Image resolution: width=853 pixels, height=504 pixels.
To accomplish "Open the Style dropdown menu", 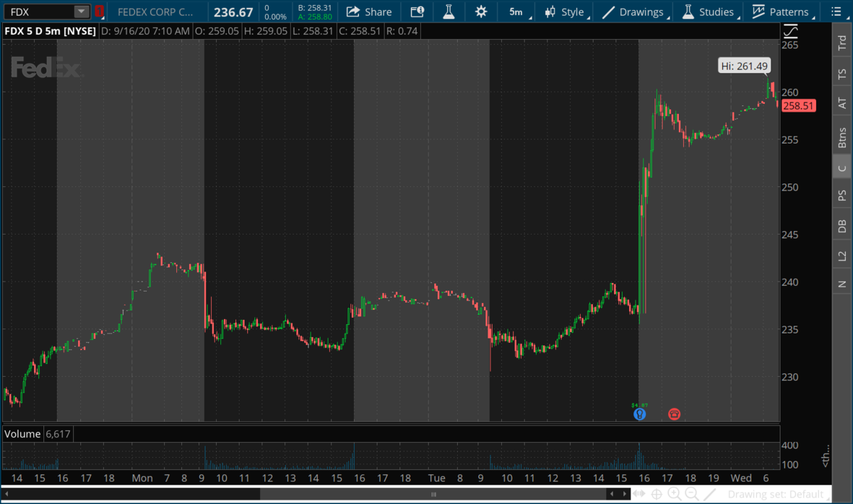I will 565,12.
